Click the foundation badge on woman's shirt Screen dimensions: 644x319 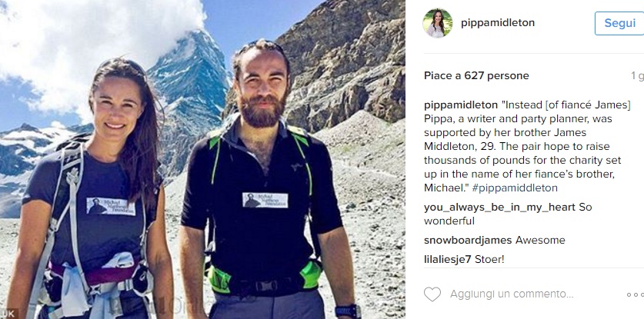[x=111, y=206]
